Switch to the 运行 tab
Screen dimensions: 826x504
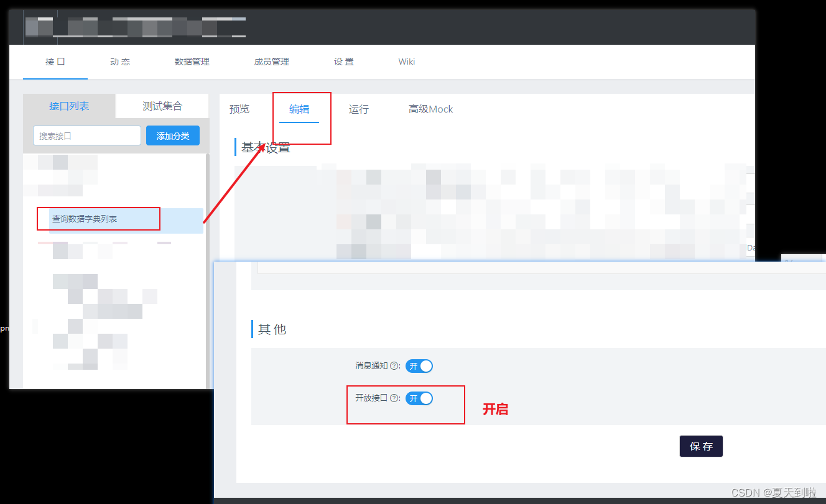point(359,109)
